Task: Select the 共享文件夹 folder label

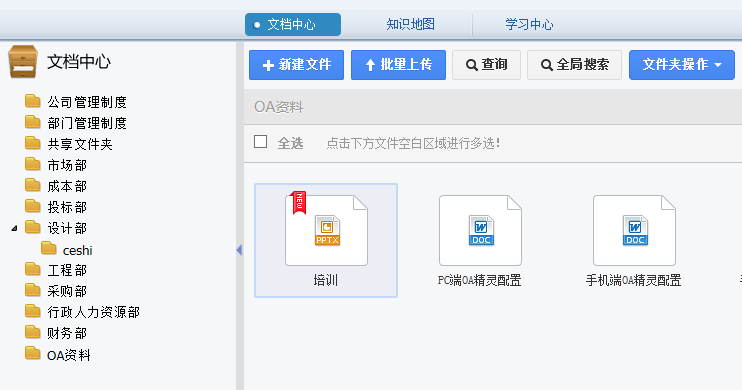Action: pos(80,144)
